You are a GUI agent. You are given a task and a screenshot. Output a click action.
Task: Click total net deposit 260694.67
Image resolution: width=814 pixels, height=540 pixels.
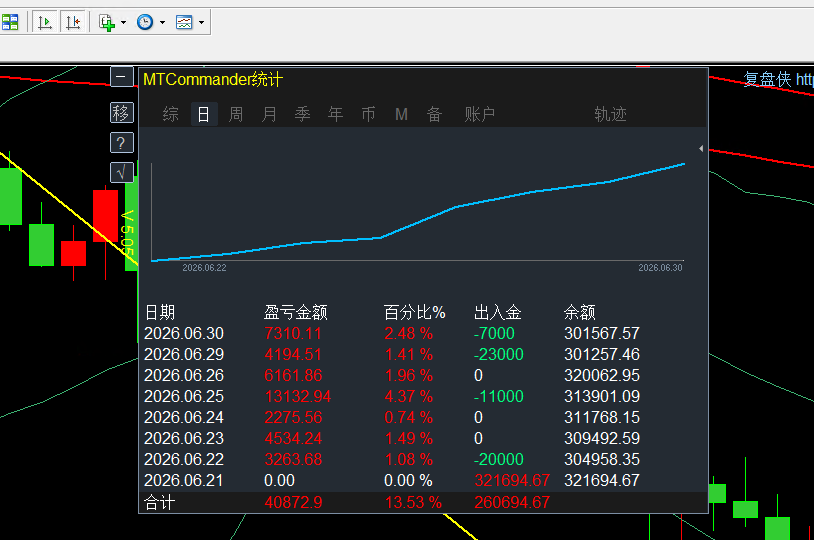[x=512, y=503]
